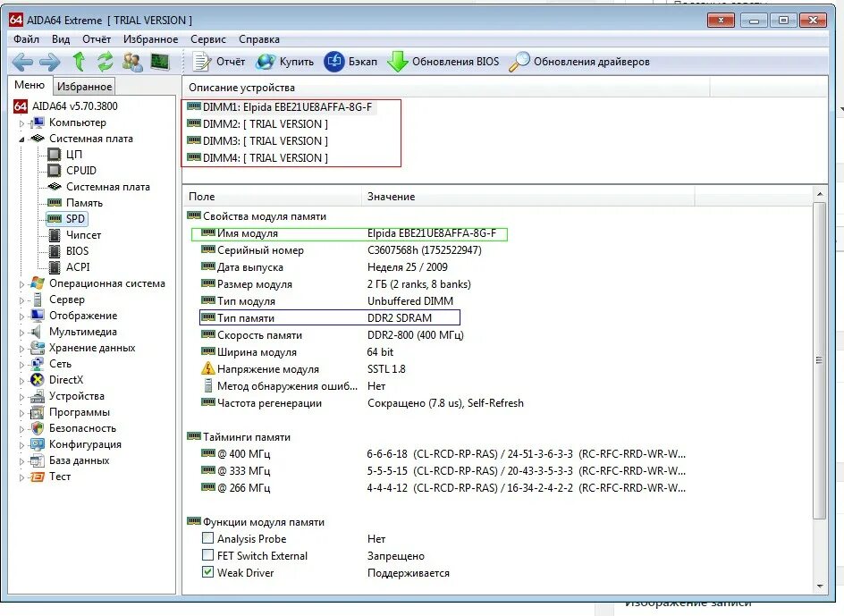The image size is (844, 616).
Task: Click the Описание устройства column header
Action: coord(446,88)
